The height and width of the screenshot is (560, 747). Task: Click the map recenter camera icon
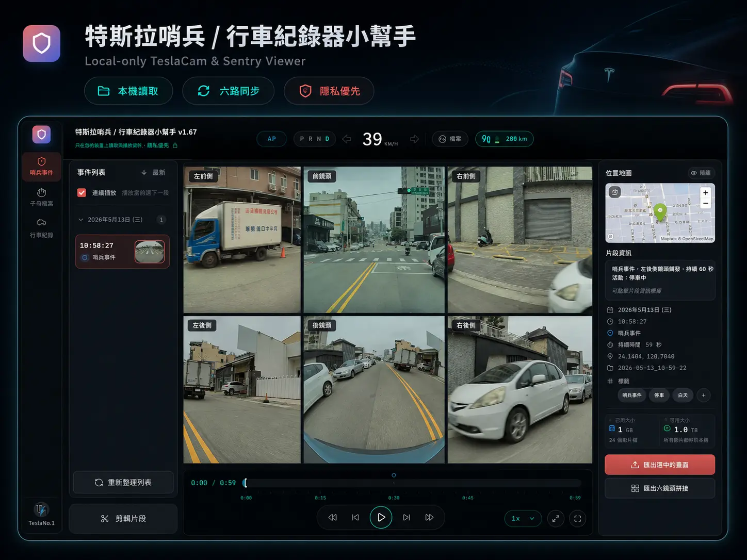pos(614,192)
